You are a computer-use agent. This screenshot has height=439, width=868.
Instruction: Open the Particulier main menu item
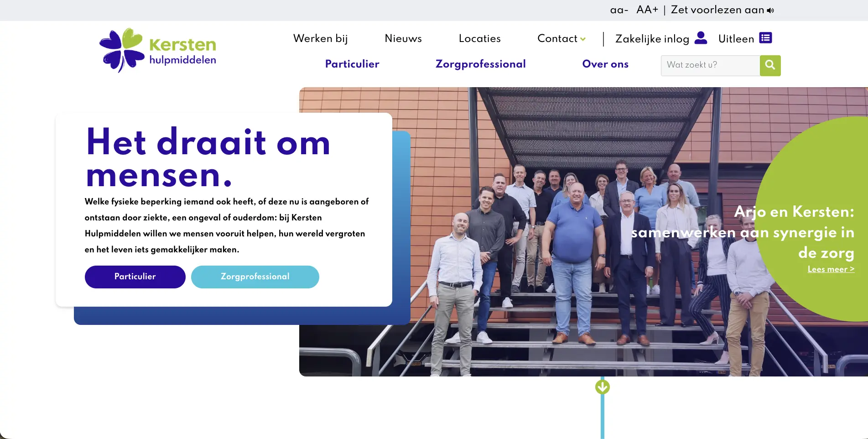[x=352, y=64]
